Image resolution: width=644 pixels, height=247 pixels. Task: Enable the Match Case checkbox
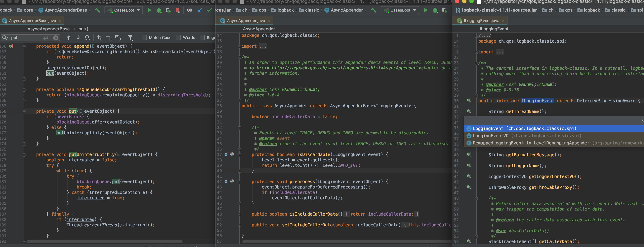click(144, 38)
